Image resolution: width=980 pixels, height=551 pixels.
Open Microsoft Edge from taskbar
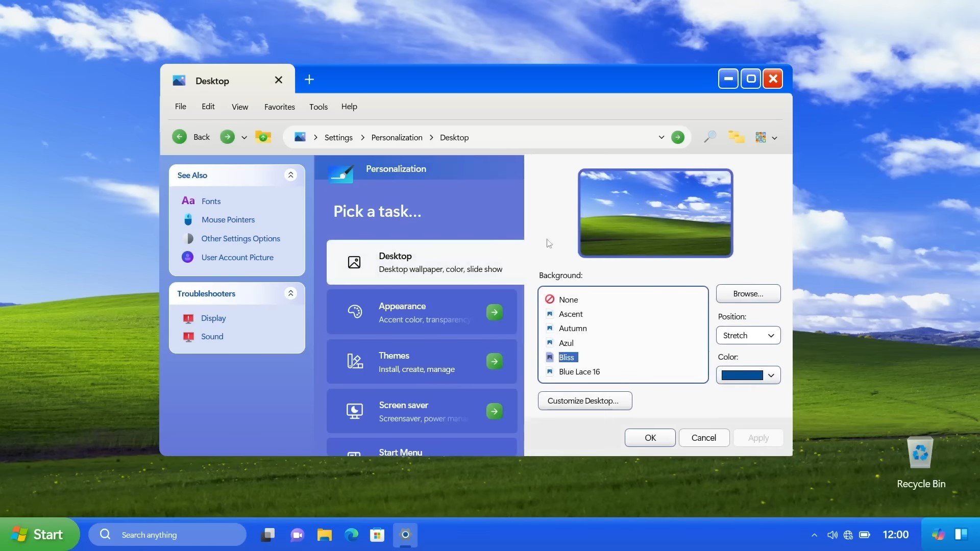click(x=351, y=535)
